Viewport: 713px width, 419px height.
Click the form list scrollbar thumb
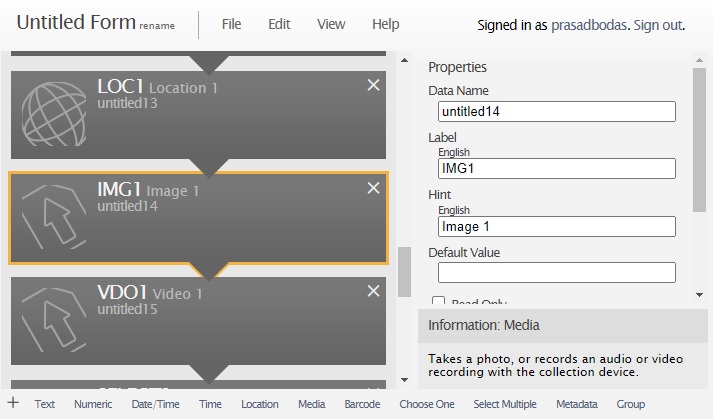click(404, 272)
